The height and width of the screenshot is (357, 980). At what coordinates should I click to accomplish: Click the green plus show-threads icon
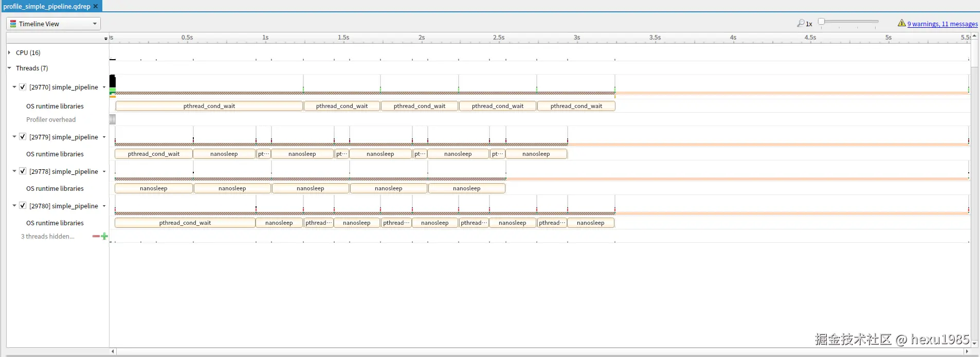pos(104,236)
